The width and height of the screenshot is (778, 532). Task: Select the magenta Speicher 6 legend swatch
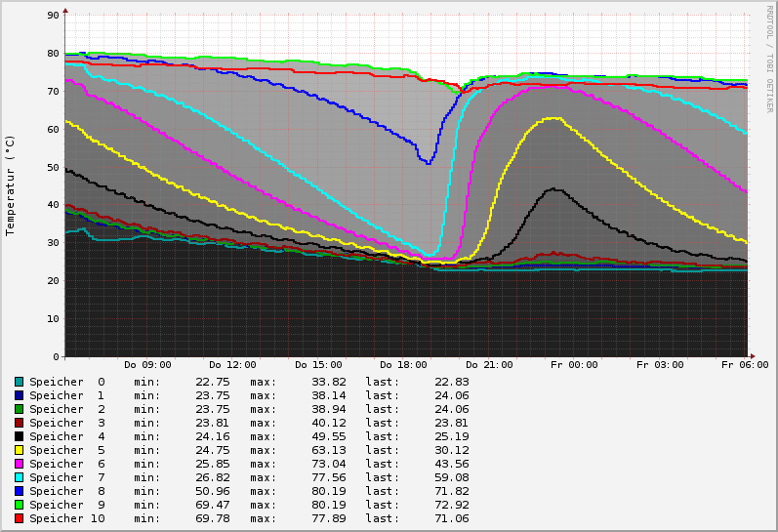click(x=19, y=464)
